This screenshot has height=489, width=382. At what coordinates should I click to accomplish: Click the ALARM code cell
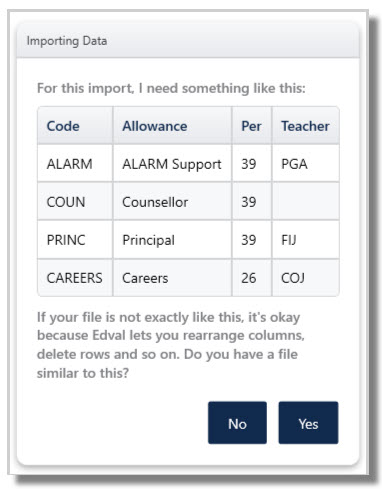[x=75, y=164]
